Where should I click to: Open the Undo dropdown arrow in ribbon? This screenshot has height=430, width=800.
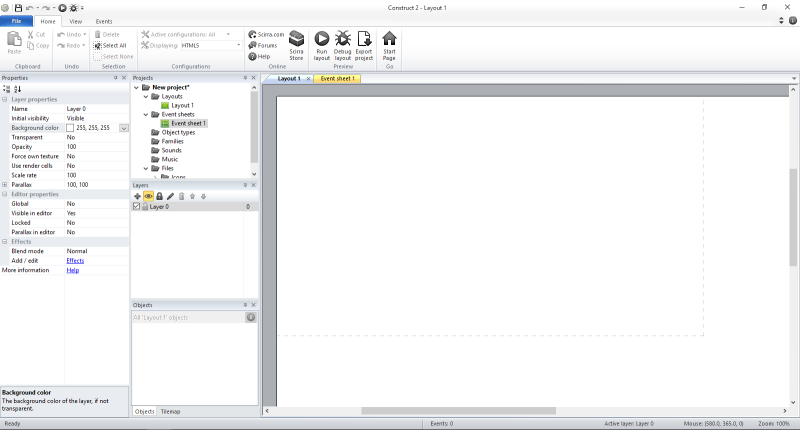pyautogui.click(x=85, y=34)
